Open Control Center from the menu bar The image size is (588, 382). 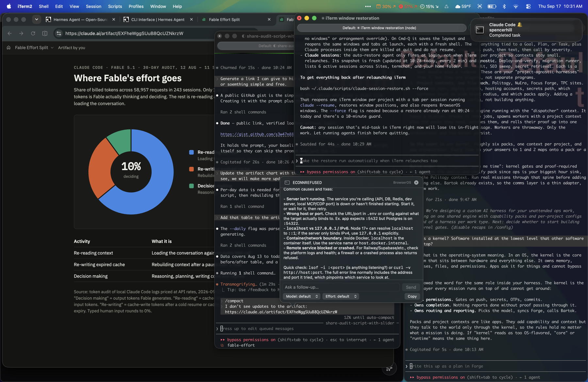tap(528, 6)
